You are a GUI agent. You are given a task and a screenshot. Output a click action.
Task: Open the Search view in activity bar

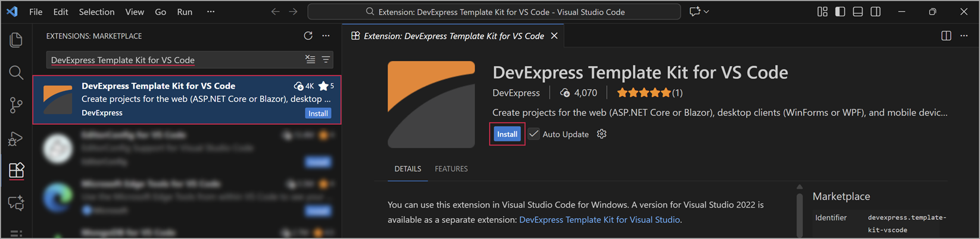click(16, 73)
